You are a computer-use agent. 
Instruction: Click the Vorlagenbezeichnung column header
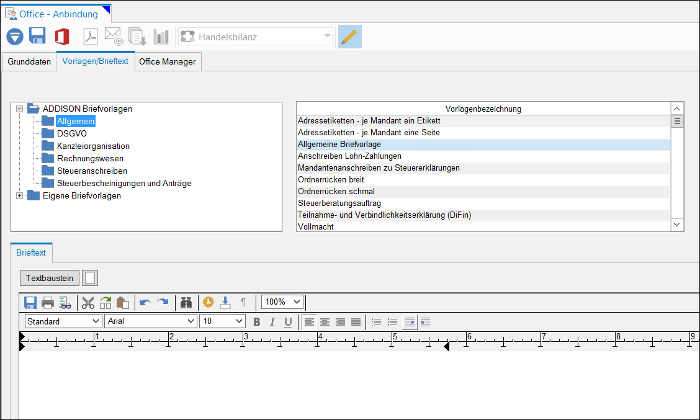[483, 108]
